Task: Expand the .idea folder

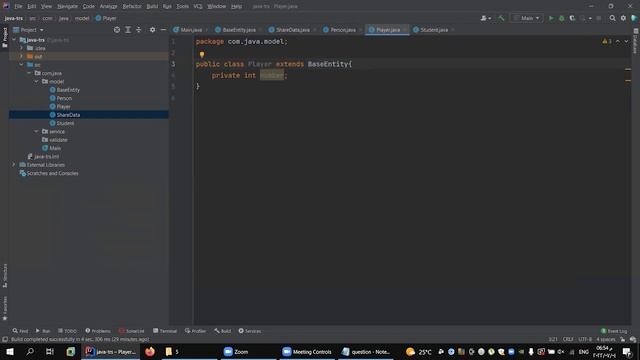Action: coord(22,48)
